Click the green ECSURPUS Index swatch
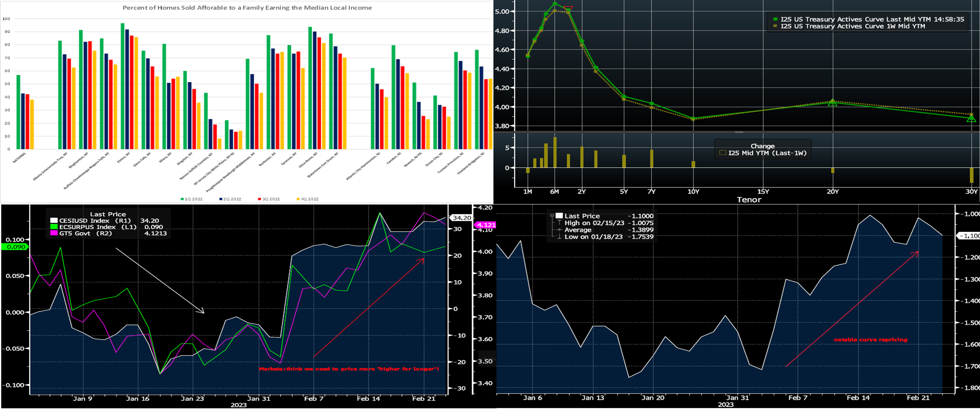 [x=54, y=227]
